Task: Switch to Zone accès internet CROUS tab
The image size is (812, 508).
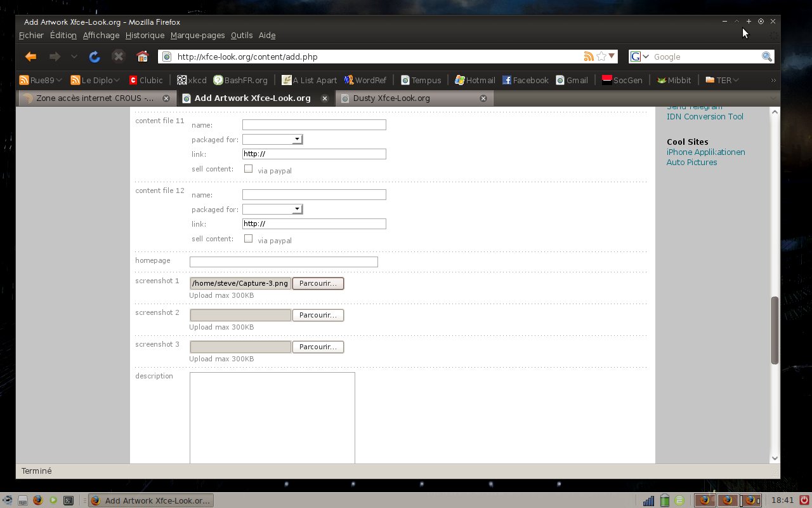Action: 96,98
